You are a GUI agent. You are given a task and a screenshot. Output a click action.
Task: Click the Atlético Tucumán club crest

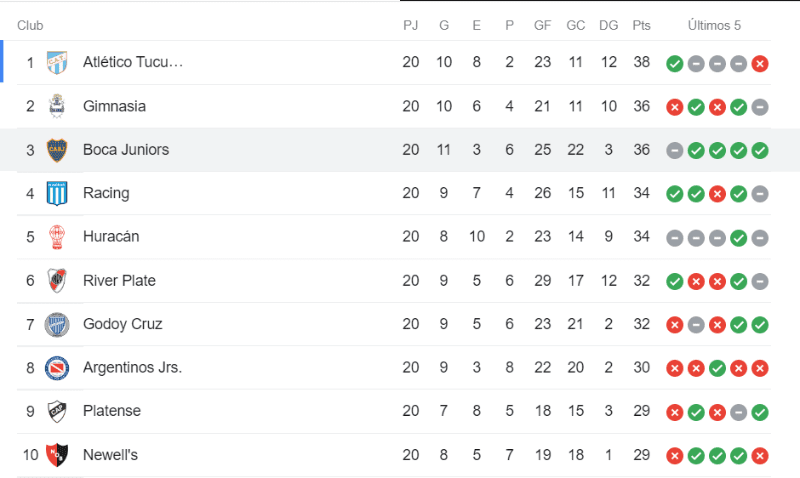(x=57, y=62)
